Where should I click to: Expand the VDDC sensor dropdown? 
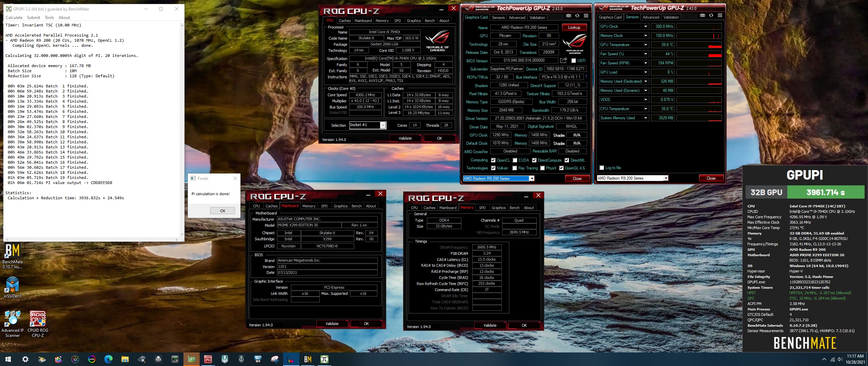pyautogui.click(x=646, y=100)
